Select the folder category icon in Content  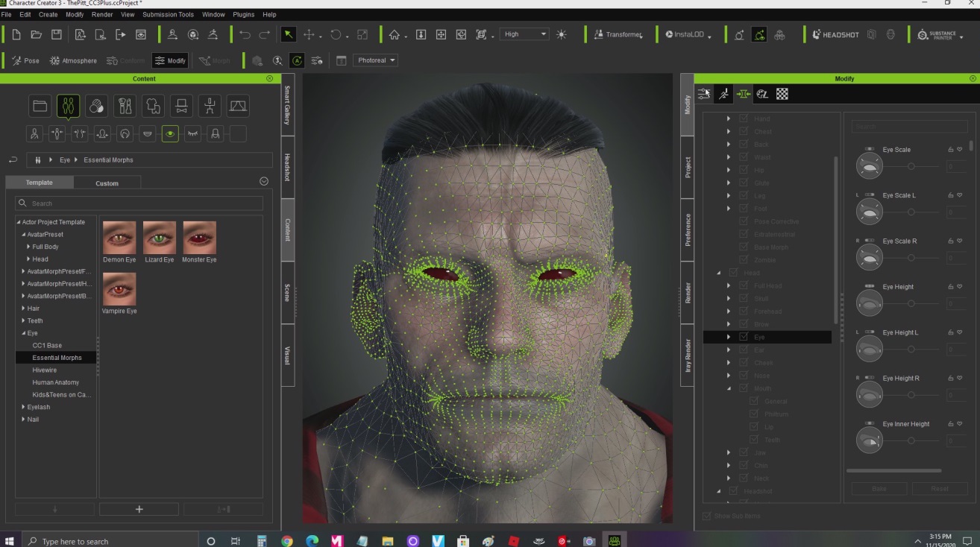[x=40, y=106]
